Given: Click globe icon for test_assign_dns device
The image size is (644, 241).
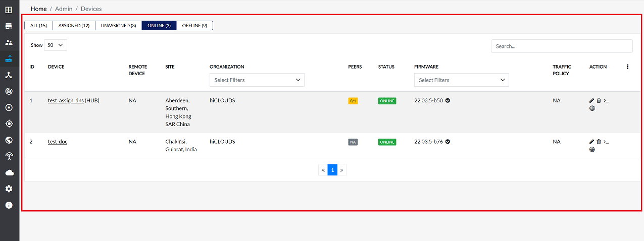Looking at the screenshot, I should click(x=592, y=108).
